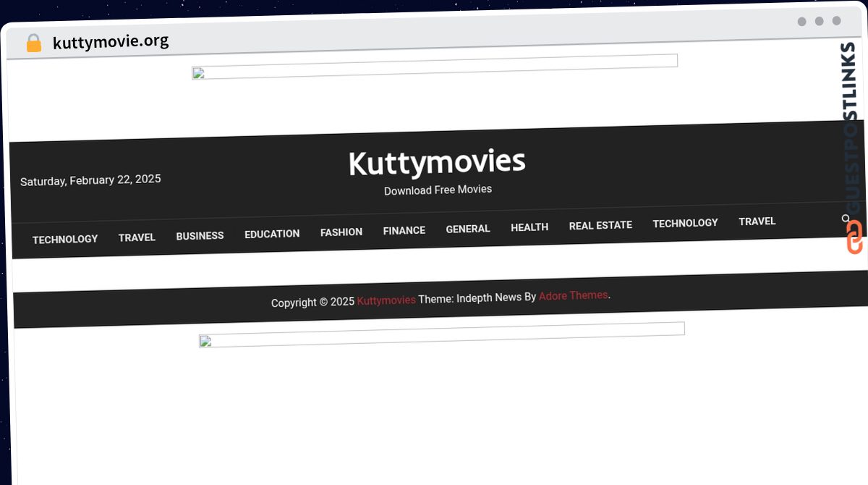Select FASHION in the navigation bar

[x=341, y=232]
